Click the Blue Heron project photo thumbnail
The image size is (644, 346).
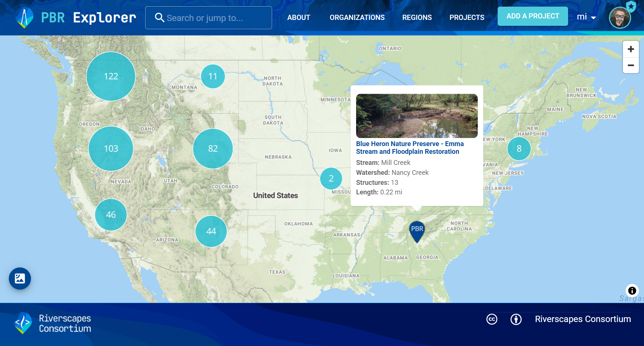417,116
